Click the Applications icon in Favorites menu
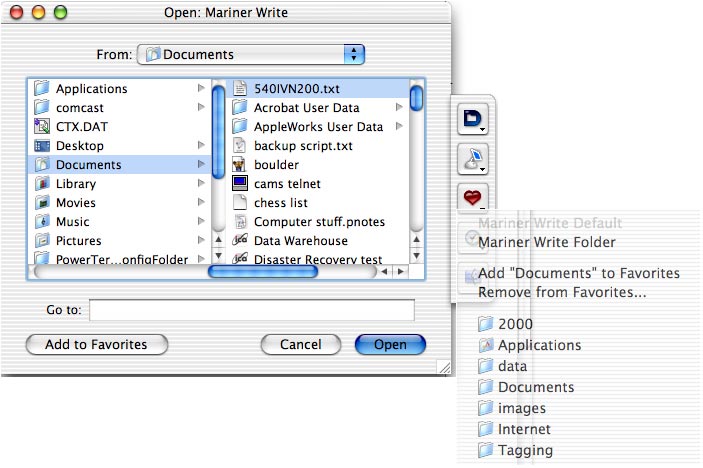 point(486,345)
